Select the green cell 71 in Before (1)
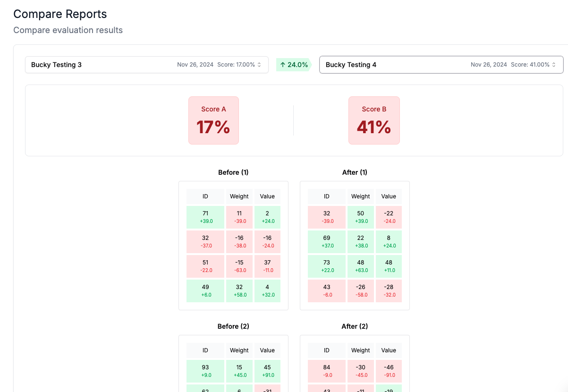The width and height of the screenshot is (568, 392). [x=205, y=217]
